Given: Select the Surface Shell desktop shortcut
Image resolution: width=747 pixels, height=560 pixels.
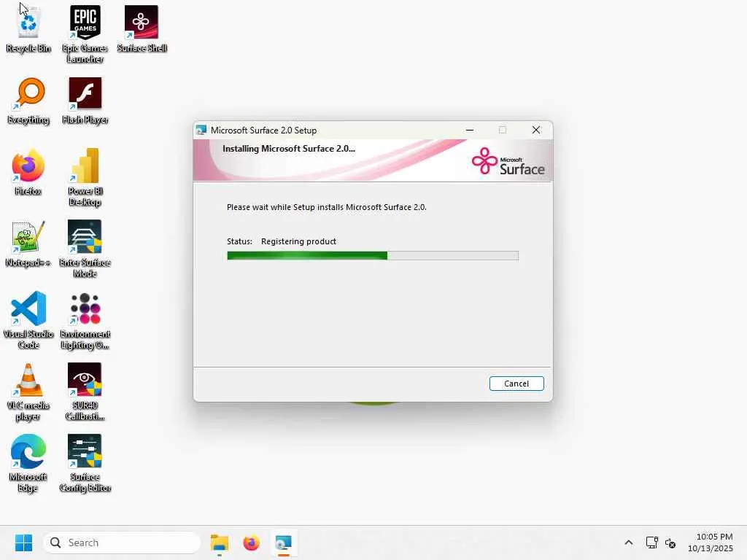Looking at the screenshot, I should click(142, 28).
